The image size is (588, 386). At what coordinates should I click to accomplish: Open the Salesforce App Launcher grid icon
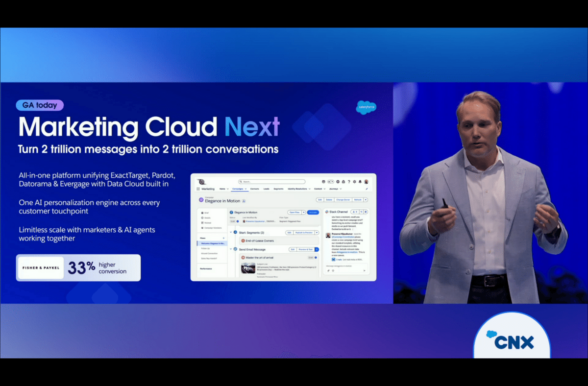click(x=197, y=189)
